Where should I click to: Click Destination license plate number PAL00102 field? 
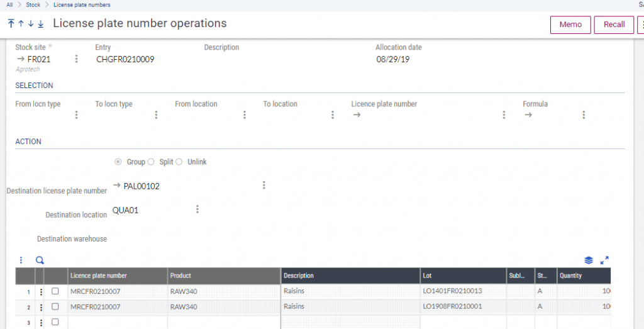[142, 186]
